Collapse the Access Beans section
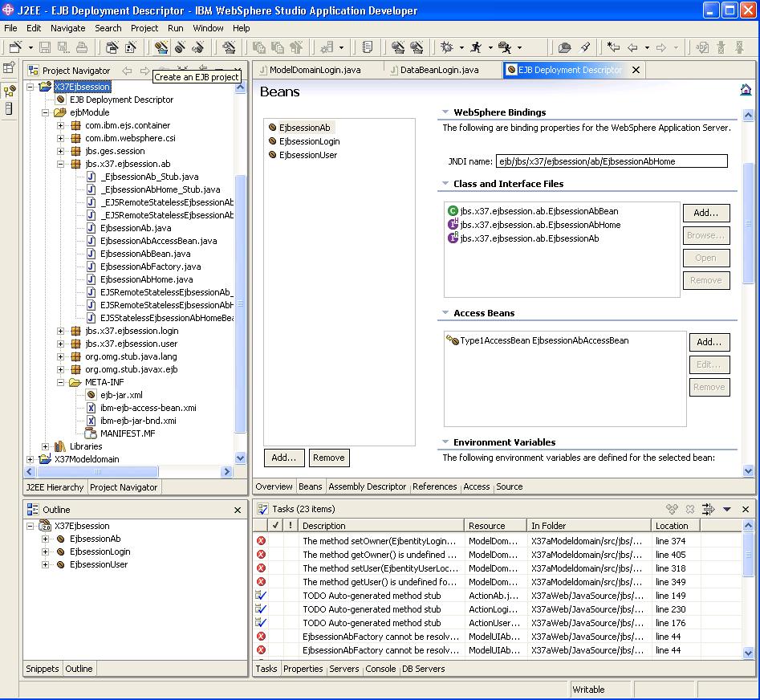This screenshot has width=760, height=700. [x=445, y=313]
